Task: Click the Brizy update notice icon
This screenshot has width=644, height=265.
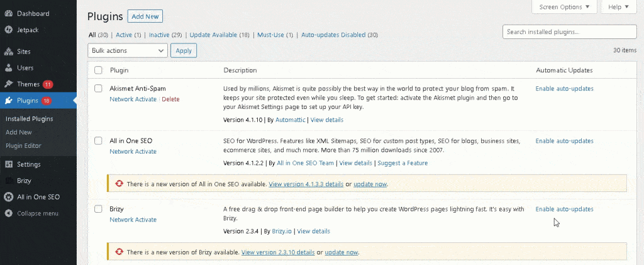Action: coord(119,252)
